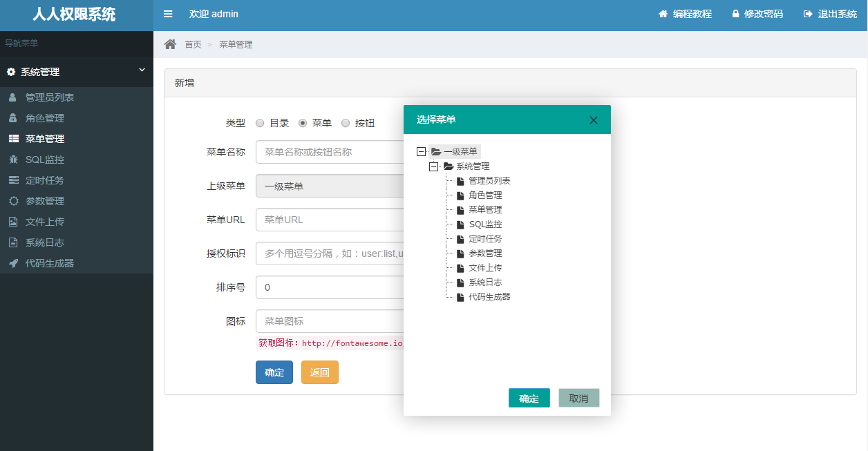The height and width of the screenshot is (451, 868).
Task: Click the 修改密码 lock icon
Action: 736,14
